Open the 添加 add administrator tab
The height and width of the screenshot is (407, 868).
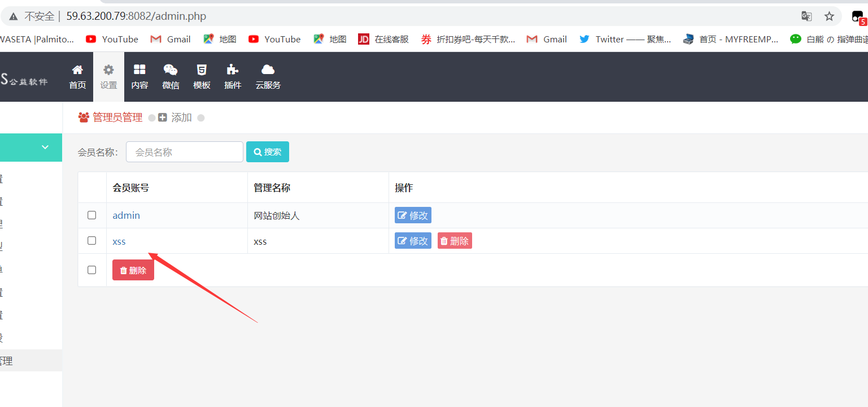point(175,118)
